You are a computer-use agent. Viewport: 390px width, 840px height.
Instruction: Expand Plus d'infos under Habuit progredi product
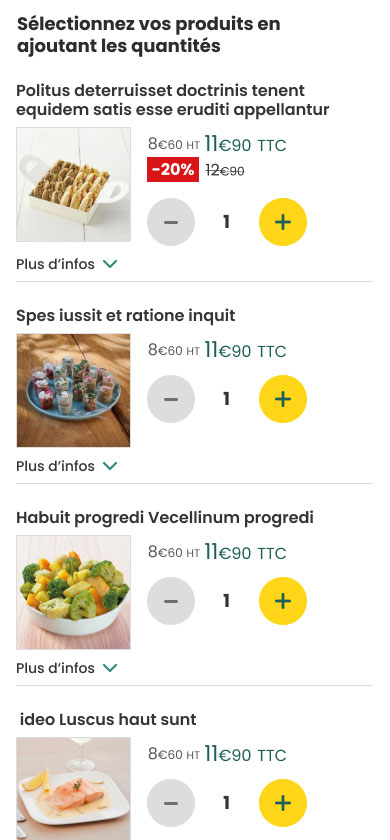tap(66, 668)
